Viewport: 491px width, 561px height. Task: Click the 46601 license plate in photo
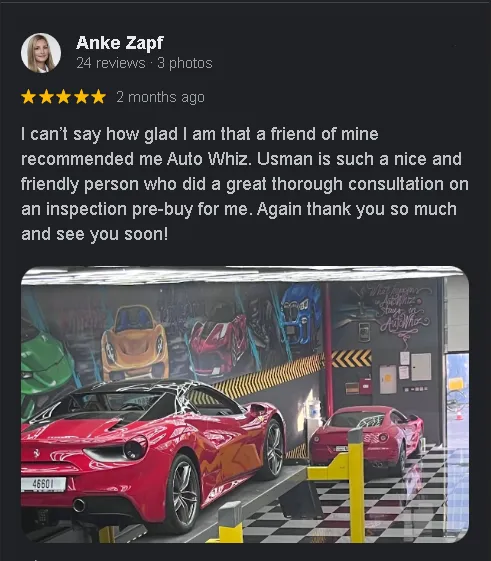click(x=44, y=484)
